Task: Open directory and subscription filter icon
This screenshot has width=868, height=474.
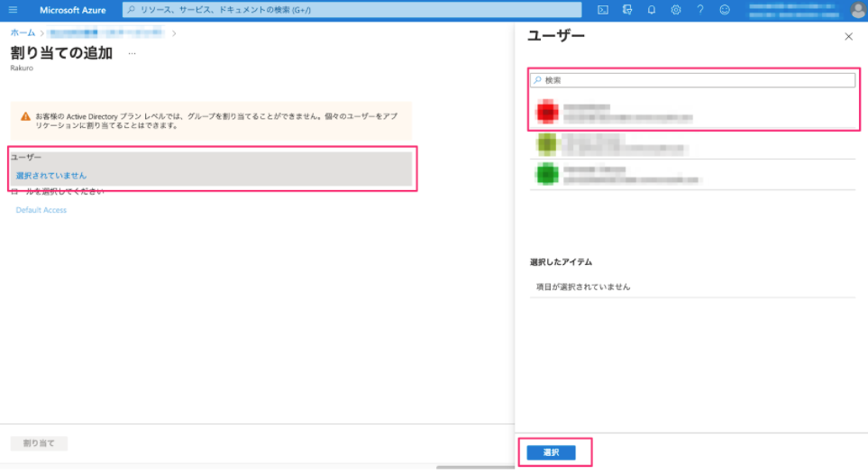Action: [627, 10]
